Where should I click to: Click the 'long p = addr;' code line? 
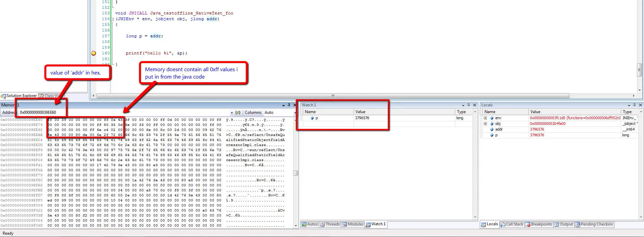(x=144, y=36)
